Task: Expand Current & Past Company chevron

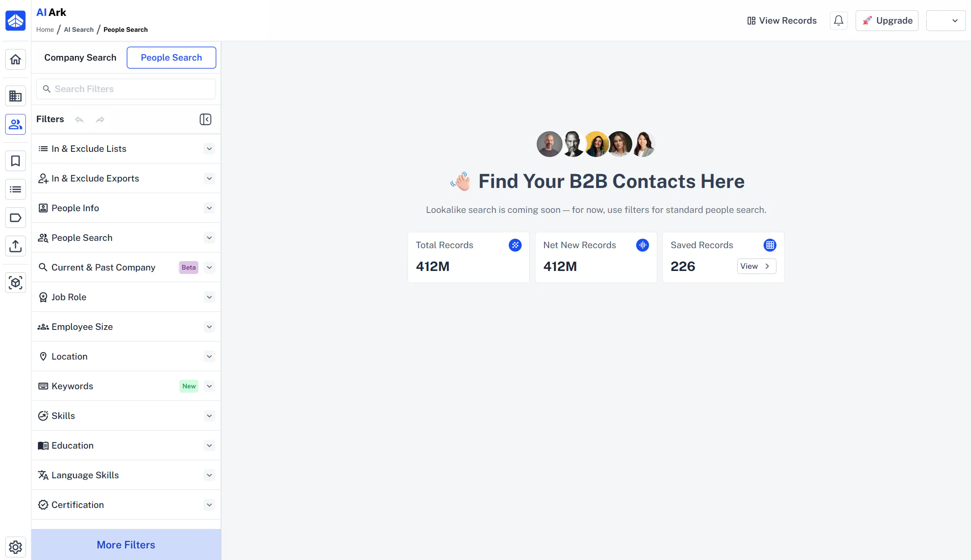Action: pos(209,268)
